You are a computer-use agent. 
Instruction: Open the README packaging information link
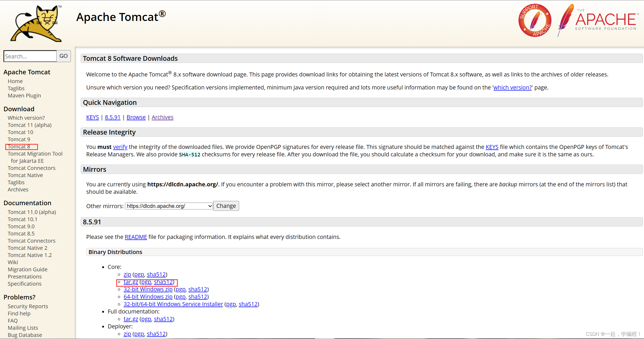coord(136,237)
